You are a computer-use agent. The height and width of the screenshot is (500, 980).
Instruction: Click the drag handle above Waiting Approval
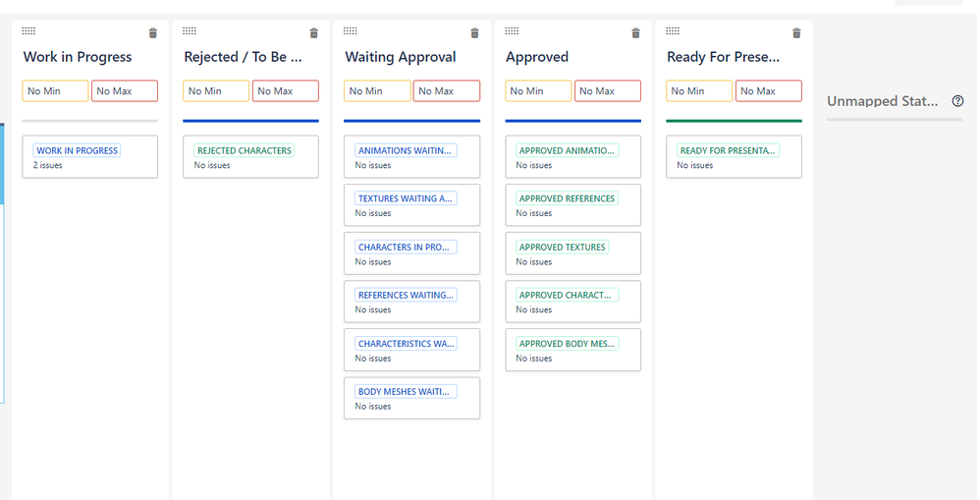tap(351, 30)
